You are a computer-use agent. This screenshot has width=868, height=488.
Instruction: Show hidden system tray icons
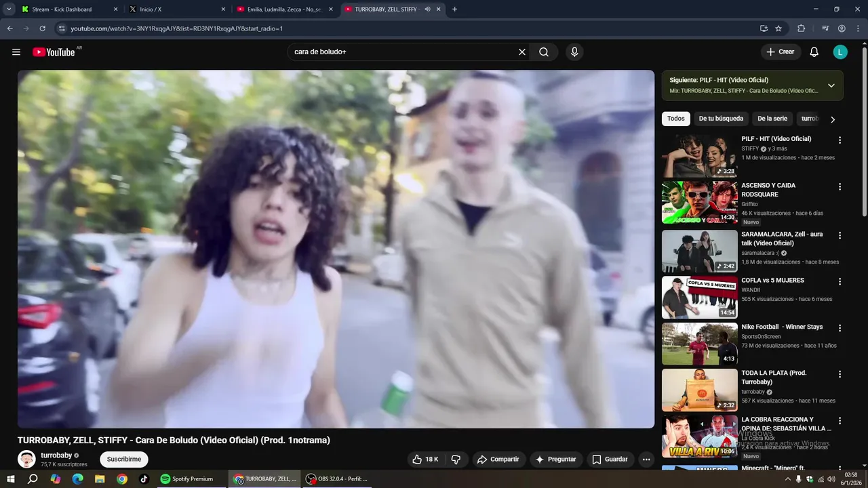(787, 479)
